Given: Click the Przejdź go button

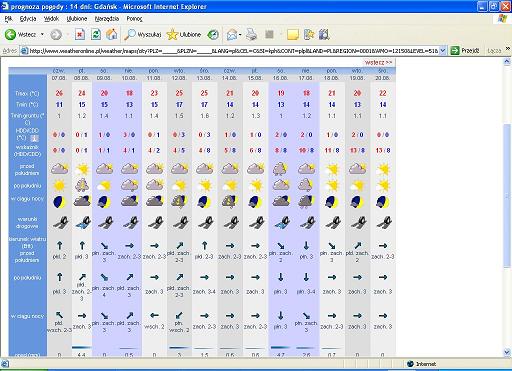Looking at the screenshot, I should pos(465,51).
